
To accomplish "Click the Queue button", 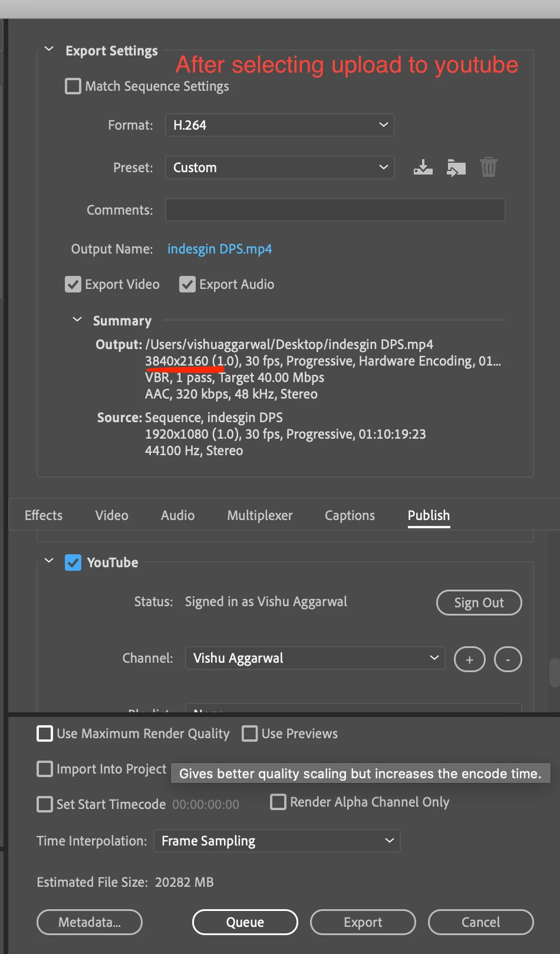I will [x=245, y=922].
